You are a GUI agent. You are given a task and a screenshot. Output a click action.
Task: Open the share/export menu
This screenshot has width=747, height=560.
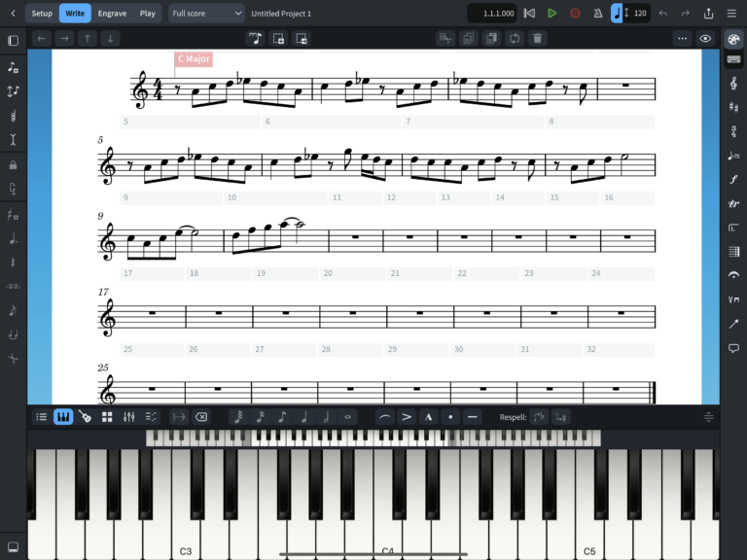coord(708,14)
